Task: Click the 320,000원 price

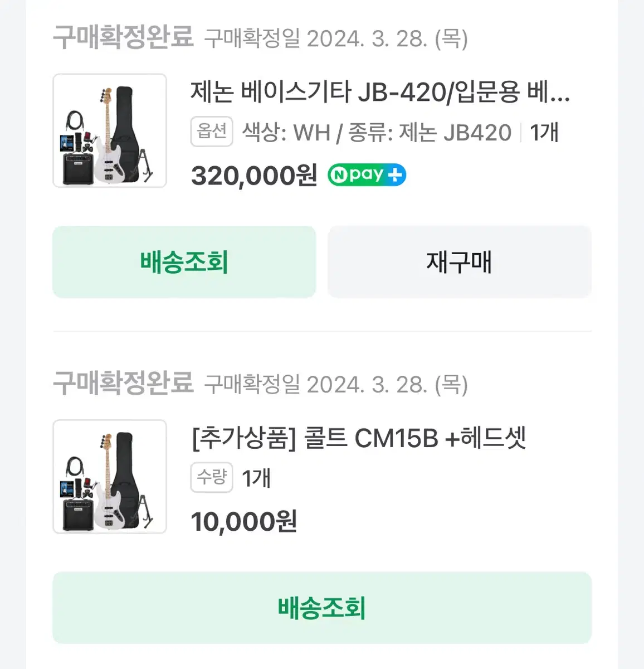Action: (254, 176)
